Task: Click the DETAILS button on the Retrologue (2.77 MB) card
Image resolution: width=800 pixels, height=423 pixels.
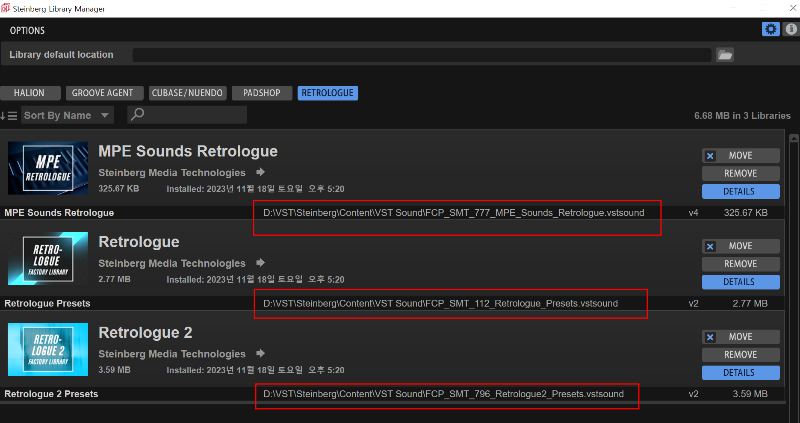Action: [741, 282]
